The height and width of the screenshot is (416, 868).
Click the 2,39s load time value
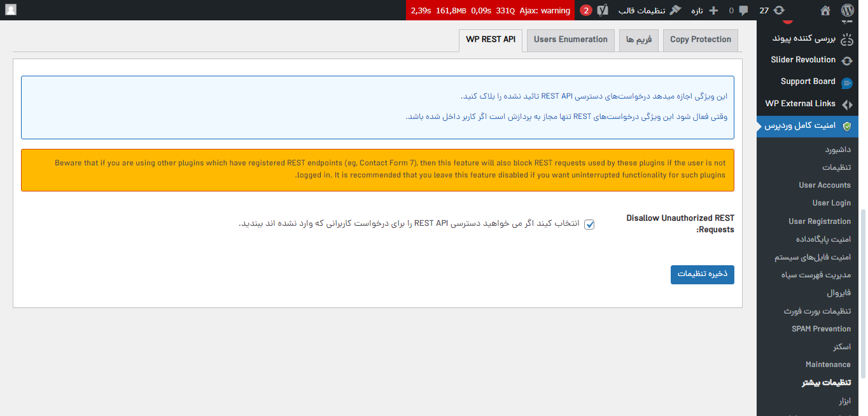click(421, 10)
